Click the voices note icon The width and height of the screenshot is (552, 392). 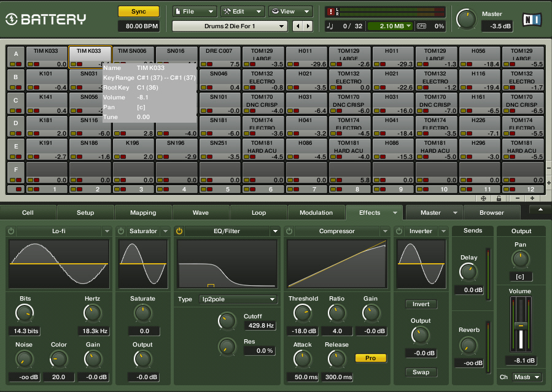click(330, 26)
